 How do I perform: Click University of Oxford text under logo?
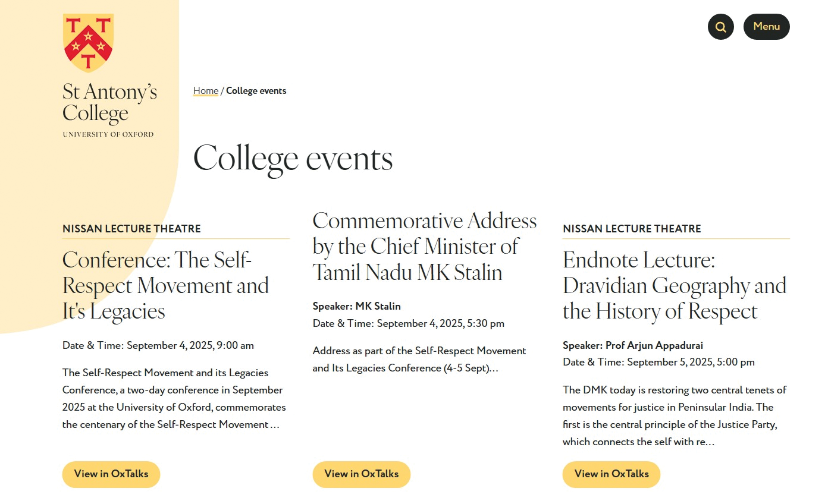click(x=108, y=134)
